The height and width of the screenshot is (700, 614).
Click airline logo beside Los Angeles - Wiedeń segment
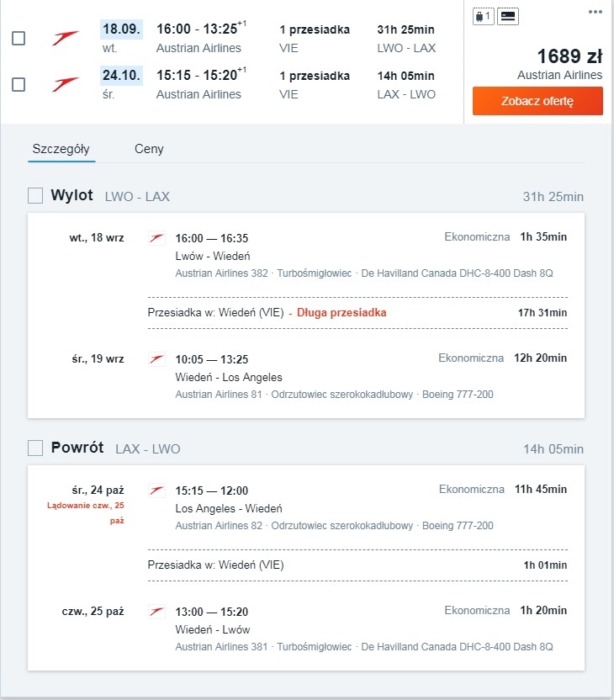(156, 491)
